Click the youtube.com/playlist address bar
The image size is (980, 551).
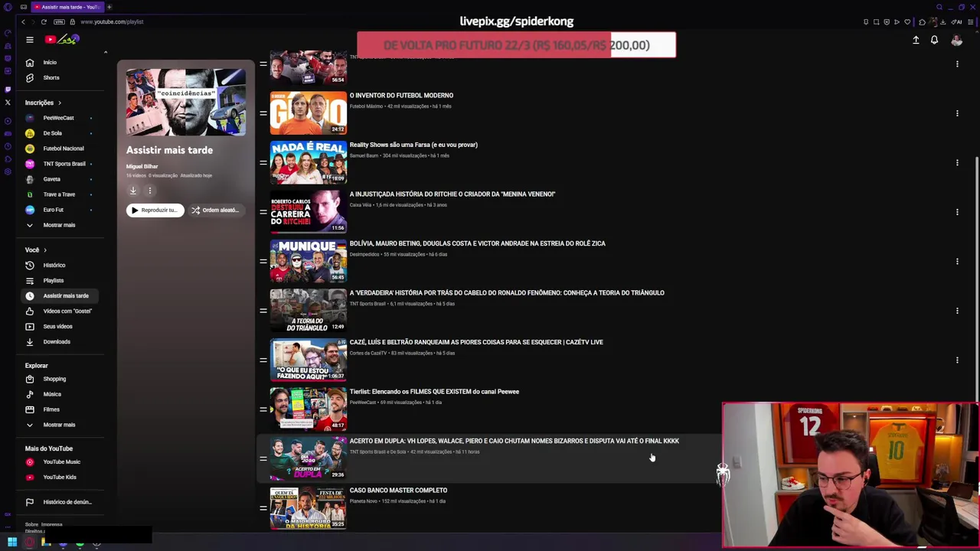[112, 21]
